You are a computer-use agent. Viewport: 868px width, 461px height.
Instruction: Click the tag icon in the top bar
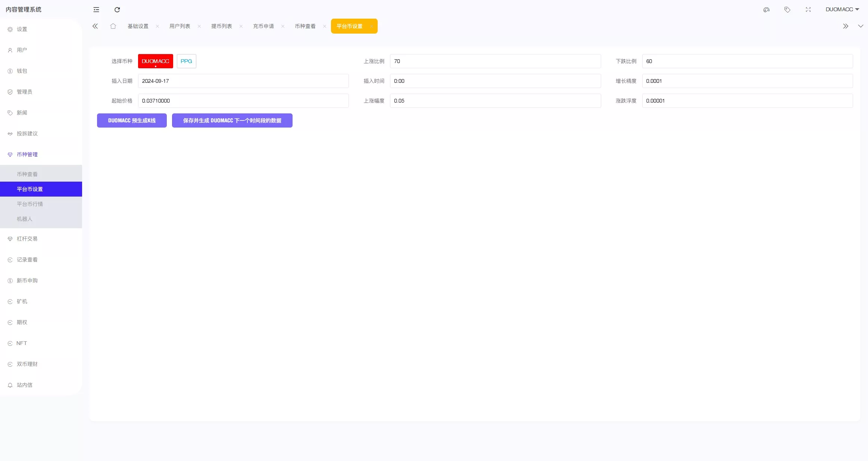pyautogui.click(x=787, y=10)
